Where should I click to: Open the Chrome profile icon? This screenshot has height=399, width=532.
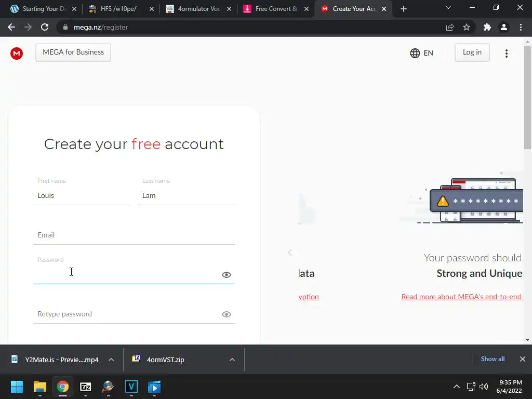click(x=504, y=27)
